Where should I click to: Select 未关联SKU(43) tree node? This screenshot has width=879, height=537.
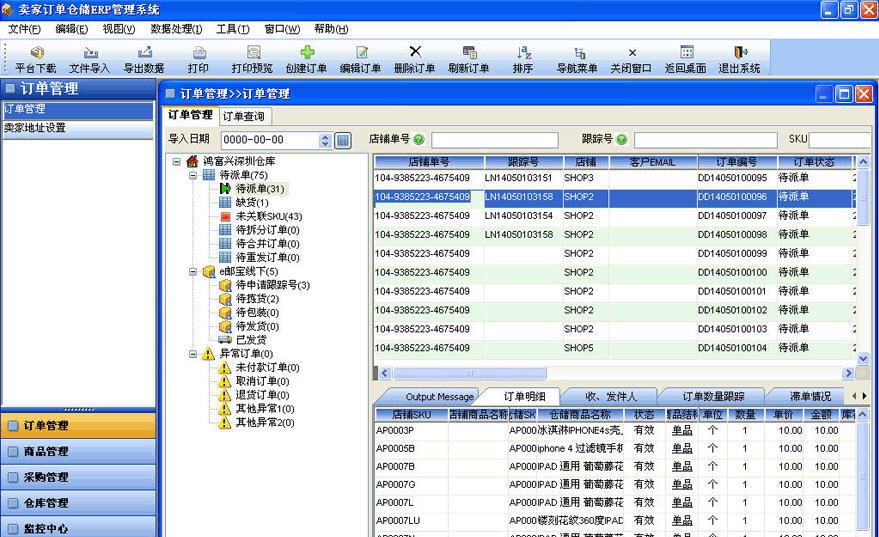pos(269,216)
